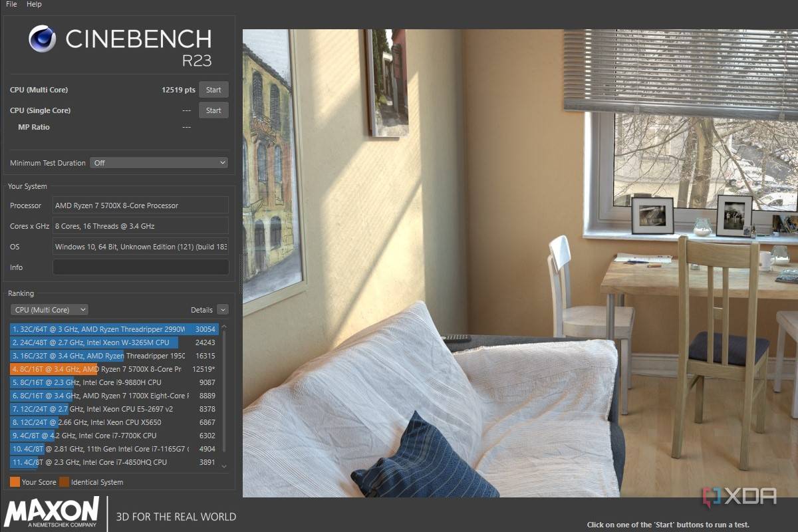The image size is (798, 532).
Task: Click the ranking list scroll up arrow
Action: [224, 327]
